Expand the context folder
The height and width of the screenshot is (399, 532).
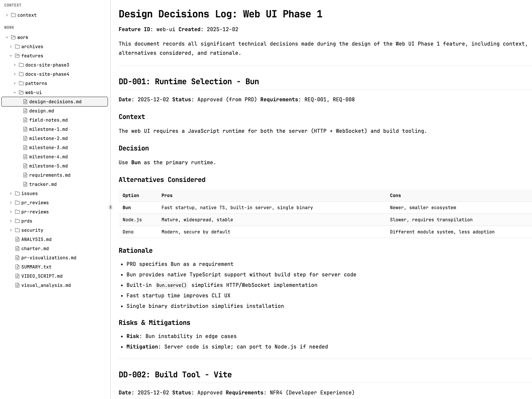click(x=6, y=15)
